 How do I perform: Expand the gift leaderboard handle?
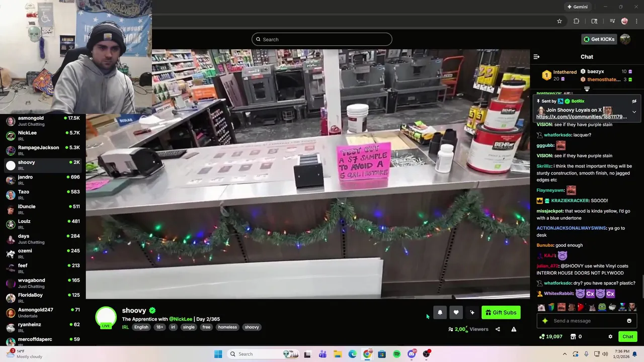(587, 89)
